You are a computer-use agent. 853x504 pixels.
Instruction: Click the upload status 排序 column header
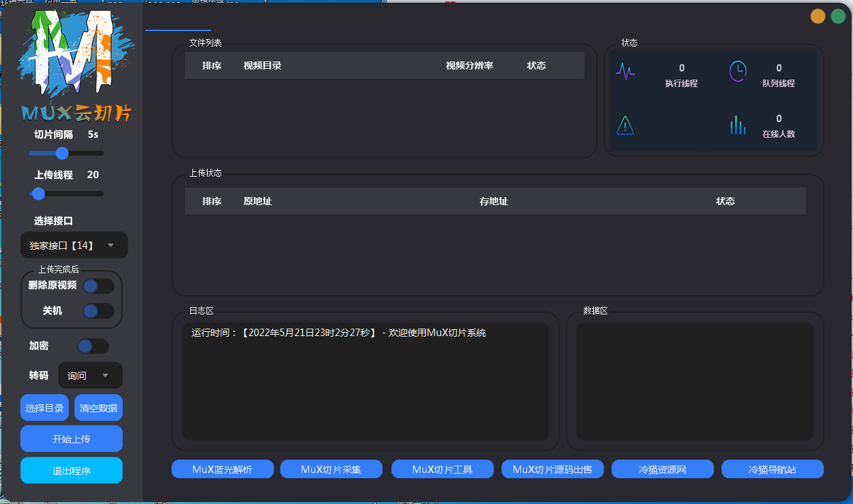pos(212,201)
